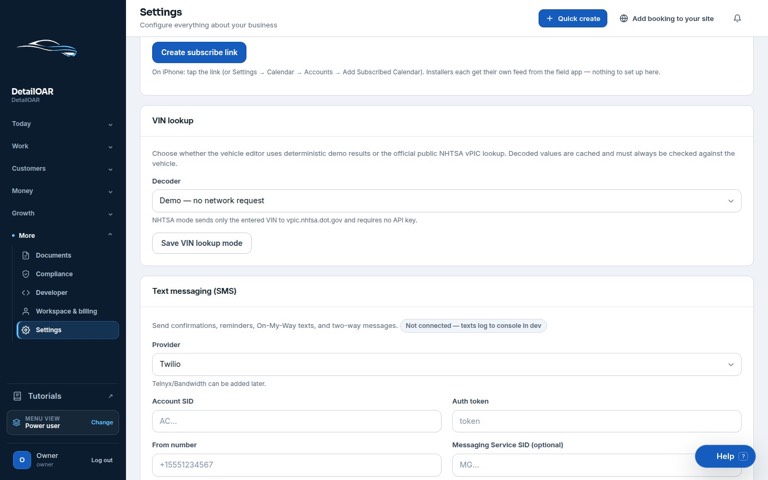
Task: Select Settings in the sidebar
Action: pyautogui.click(x=68, y=330)
